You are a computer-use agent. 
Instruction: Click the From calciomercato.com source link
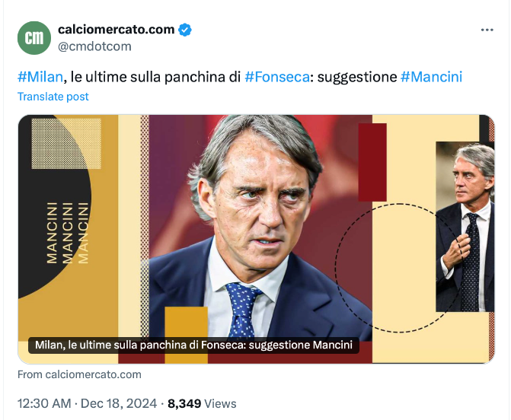79,374
